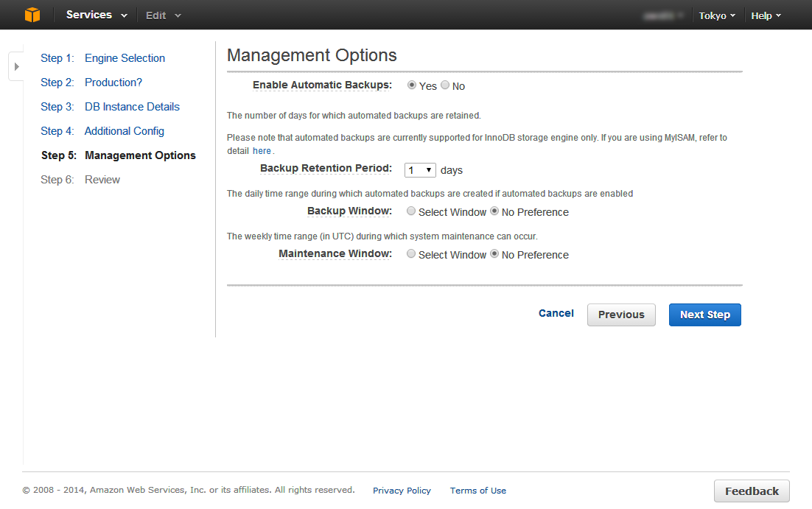Choose Select Window for Backup Window

coord(411,211)
